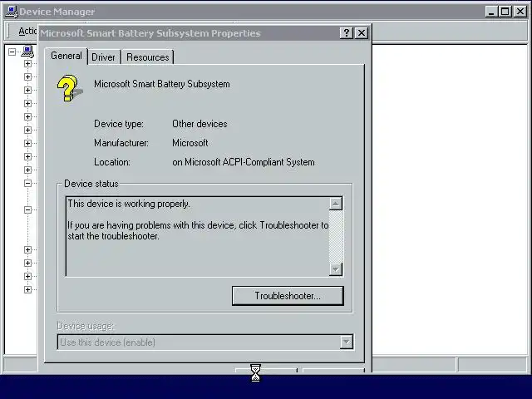The image size is (532, 399).
Task: Launch the Troubleshooter... button
Action: [x=288, y=296]
